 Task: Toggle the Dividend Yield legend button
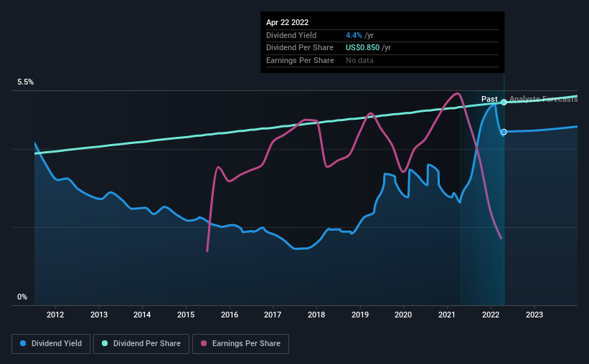(51, 344)
